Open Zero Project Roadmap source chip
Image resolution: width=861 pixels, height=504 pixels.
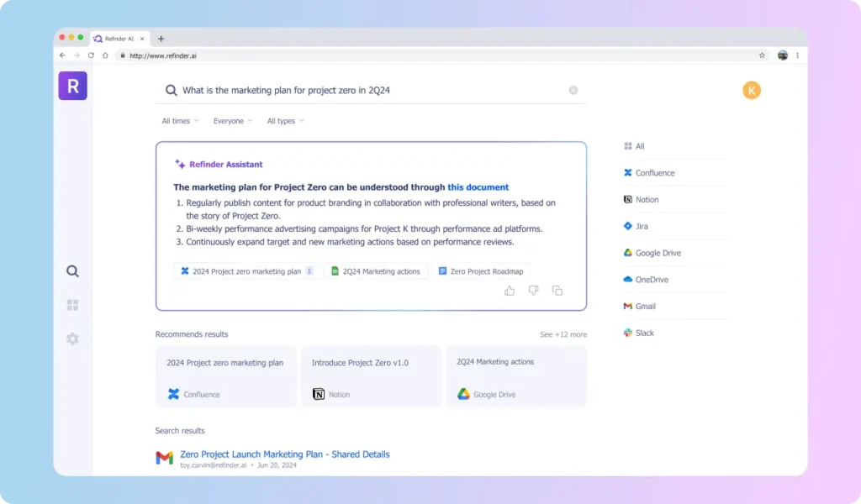[x=481, y=271]
